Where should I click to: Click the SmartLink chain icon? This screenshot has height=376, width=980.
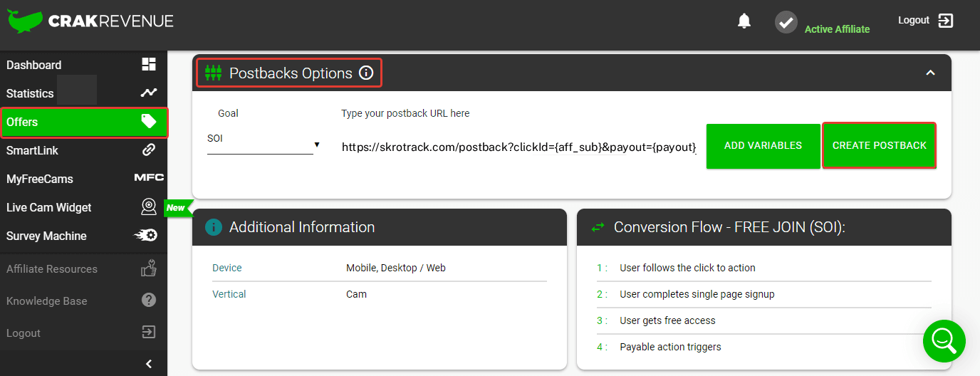point(149,150)
